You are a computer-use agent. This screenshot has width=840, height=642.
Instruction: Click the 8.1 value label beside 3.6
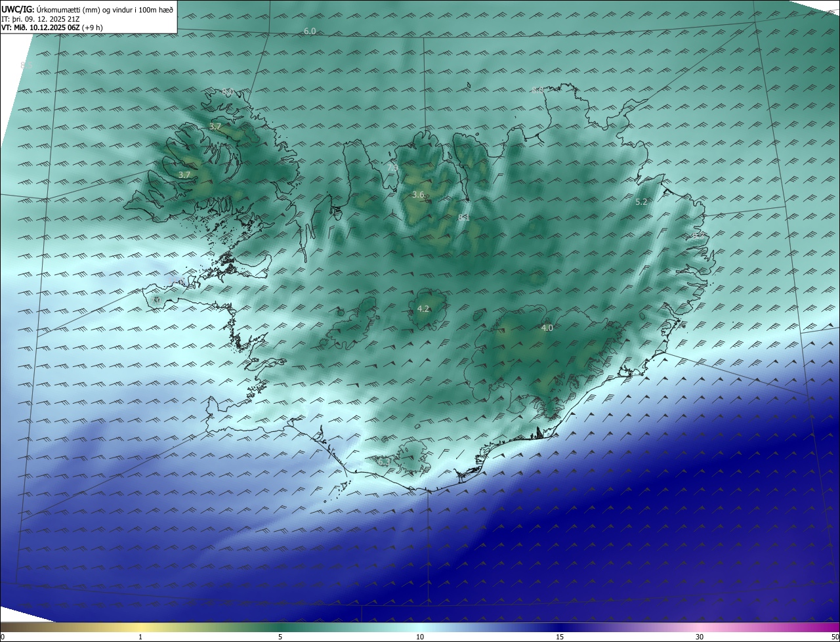pyautogui.click(x=464, y=217)
